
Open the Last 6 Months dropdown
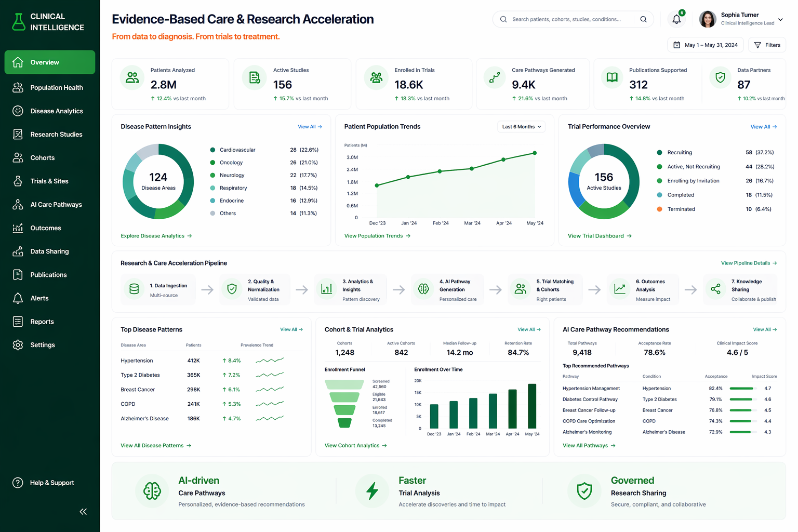(522, 127)
